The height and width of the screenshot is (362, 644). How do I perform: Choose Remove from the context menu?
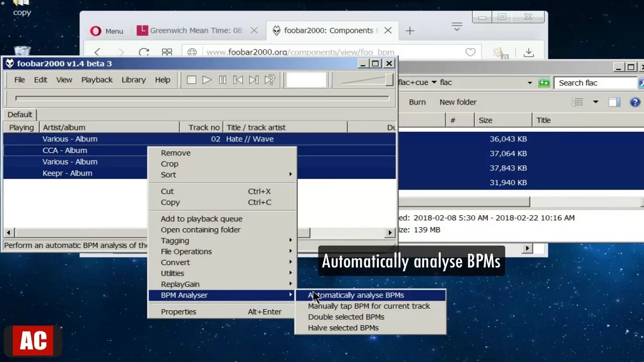click(222, 153)
